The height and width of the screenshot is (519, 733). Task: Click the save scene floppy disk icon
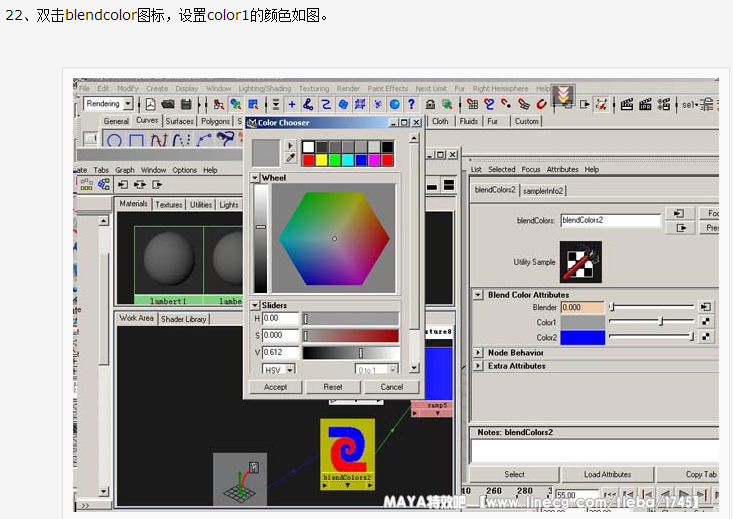click(185, 104)
